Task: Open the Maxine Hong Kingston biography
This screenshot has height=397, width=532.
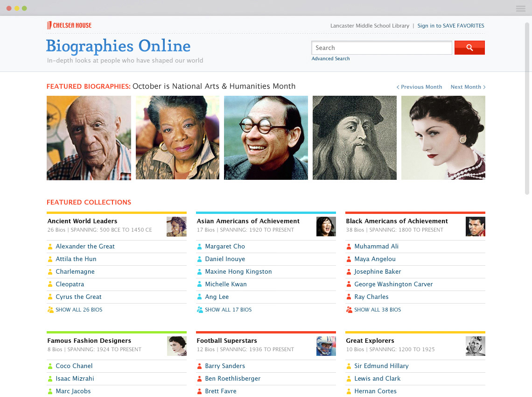Action: point(238,272)
